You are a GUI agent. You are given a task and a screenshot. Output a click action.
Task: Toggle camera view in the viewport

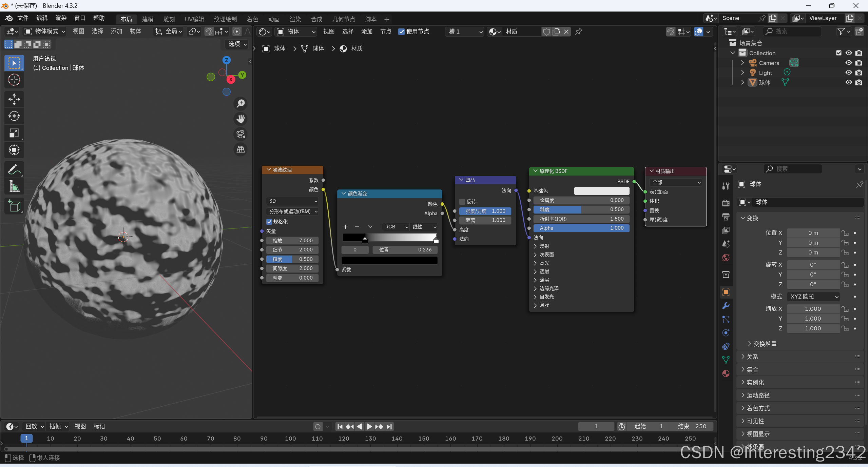coord(240,134)
